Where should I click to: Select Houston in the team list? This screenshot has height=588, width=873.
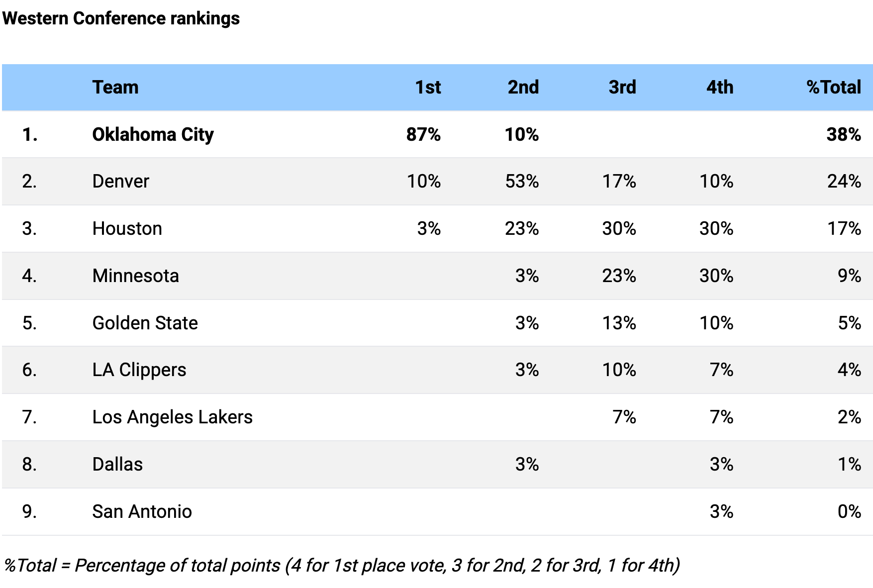[x=127, y=228]
